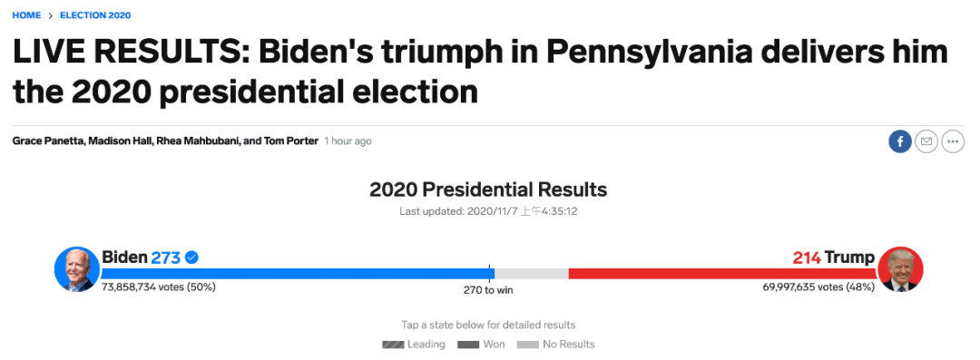Click the dark Won legend swatch
Viewport: 980px width, 360px height.
(468, 345)
